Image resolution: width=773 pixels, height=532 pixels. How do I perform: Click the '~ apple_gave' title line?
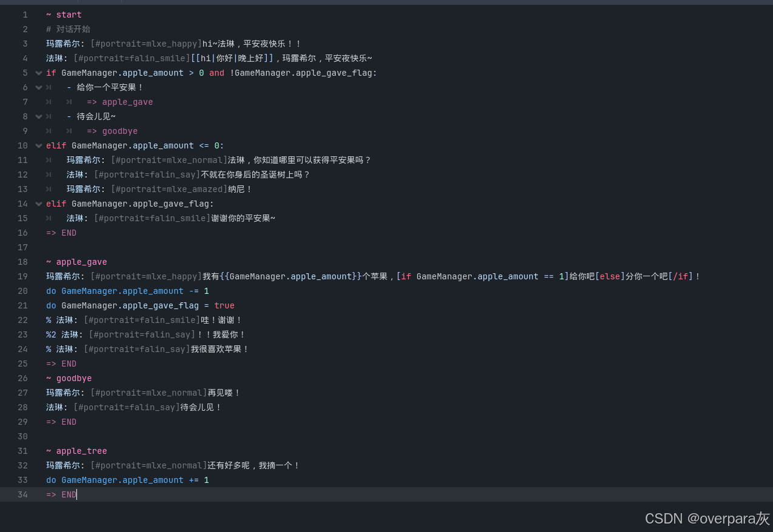tap(76, 262)
